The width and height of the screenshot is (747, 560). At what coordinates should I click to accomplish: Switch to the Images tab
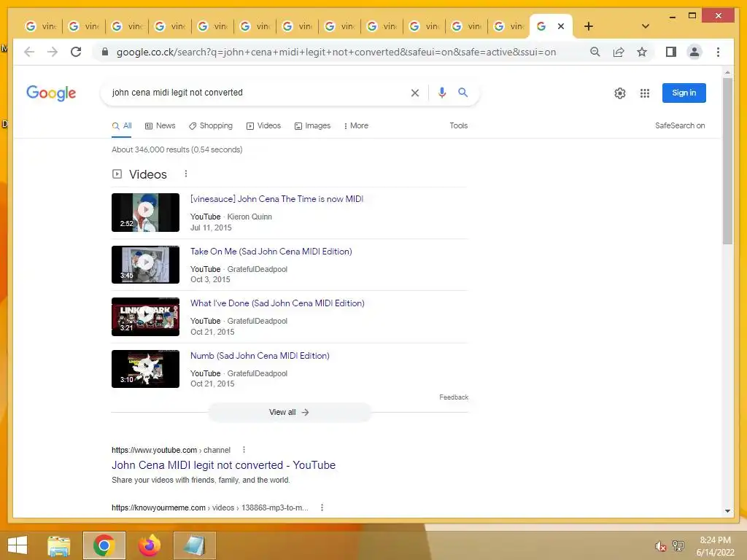coord(312,125)
